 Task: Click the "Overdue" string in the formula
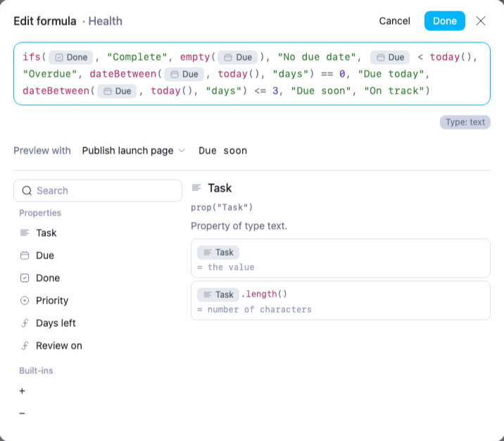[50, 74]
